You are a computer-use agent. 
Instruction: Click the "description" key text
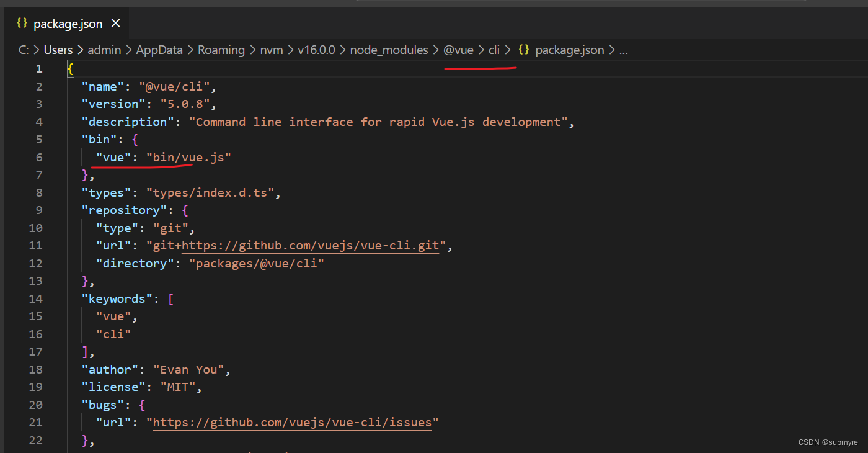[128, 122]
